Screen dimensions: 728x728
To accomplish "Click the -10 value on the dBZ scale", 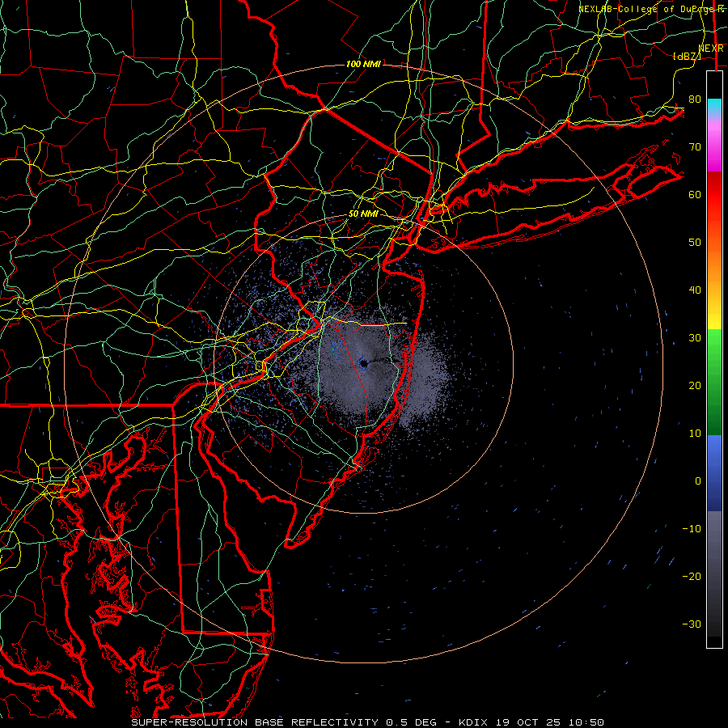I will pyautogui.click(x=692, y=529).
